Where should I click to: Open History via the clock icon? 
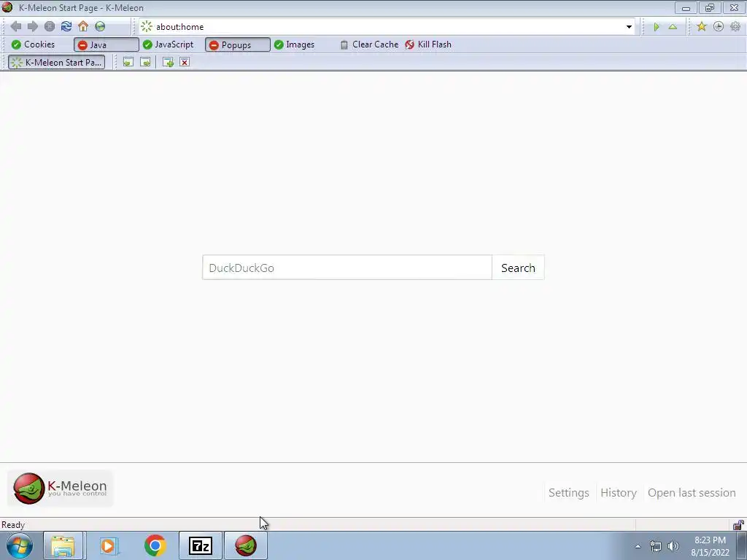point(719,27)
